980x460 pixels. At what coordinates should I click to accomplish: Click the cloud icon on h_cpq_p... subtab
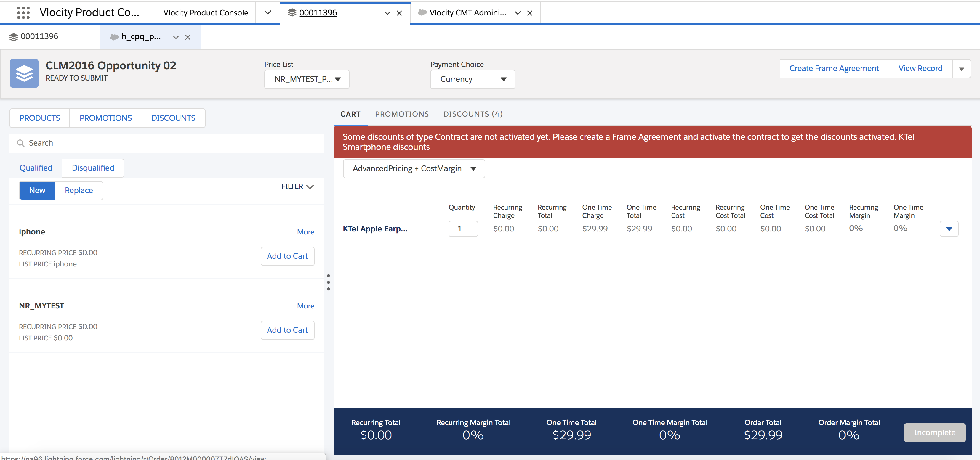pos(114,37)
